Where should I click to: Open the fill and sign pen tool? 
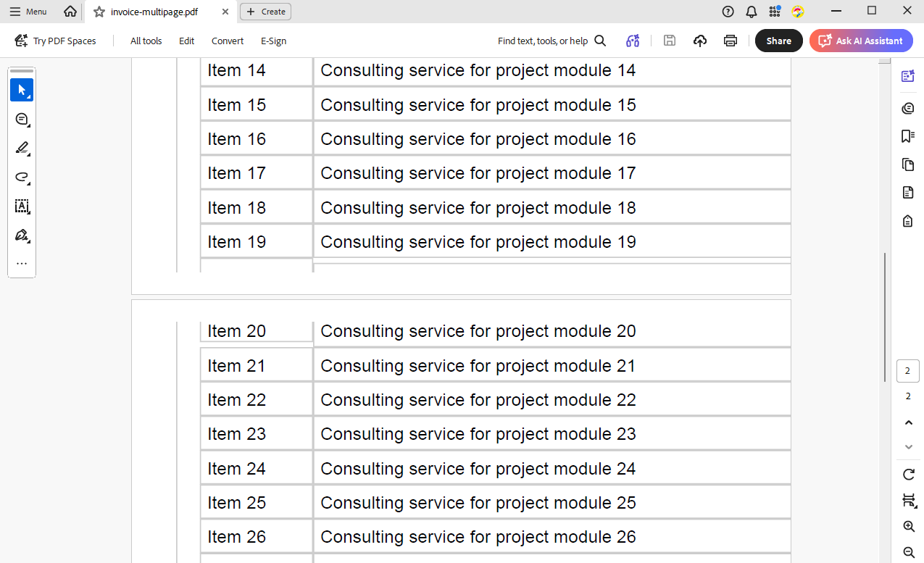click(x=22, y=235)
